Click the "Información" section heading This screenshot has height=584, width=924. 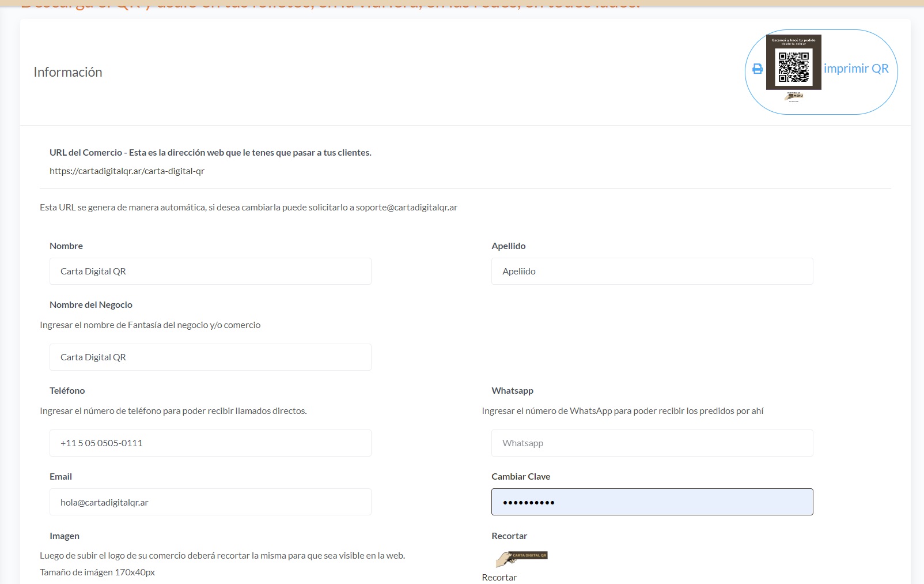[x=68, y=72]
